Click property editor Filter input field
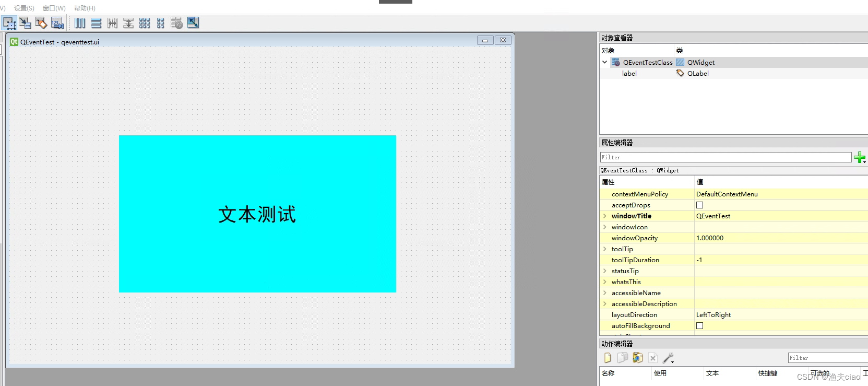868x386 pixels. (726, 157)
